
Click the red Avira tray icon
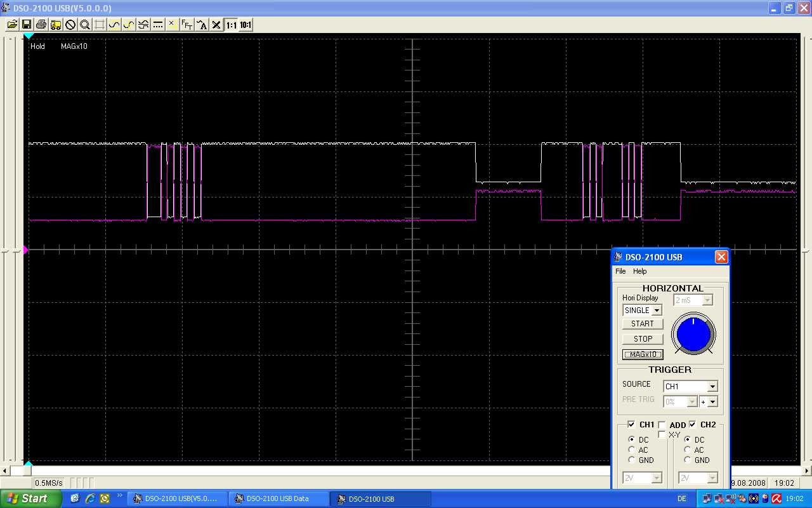(776, 498)
